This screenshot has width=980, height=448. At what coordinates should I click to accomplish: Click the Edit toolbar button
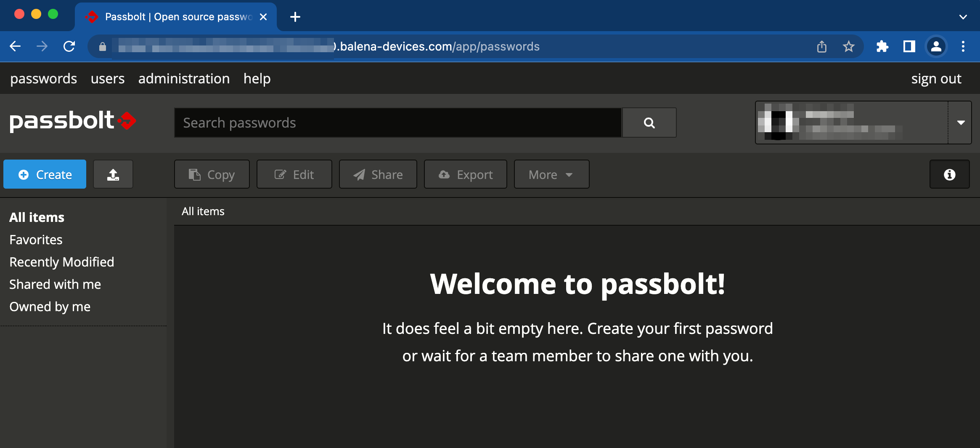pyautogui.click(x=294, y=174)
